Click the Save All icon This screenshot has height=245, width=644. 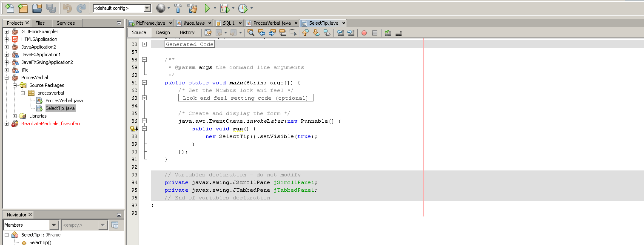coord(51,8)
